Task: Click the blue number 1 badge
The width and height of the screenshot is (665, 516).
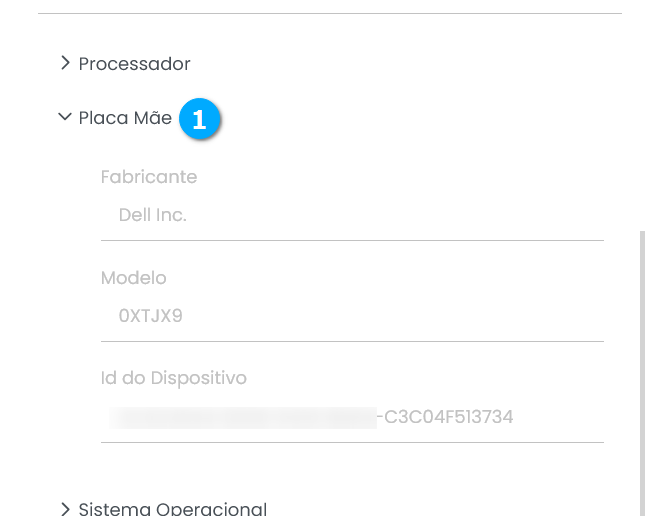Action: 199,119
